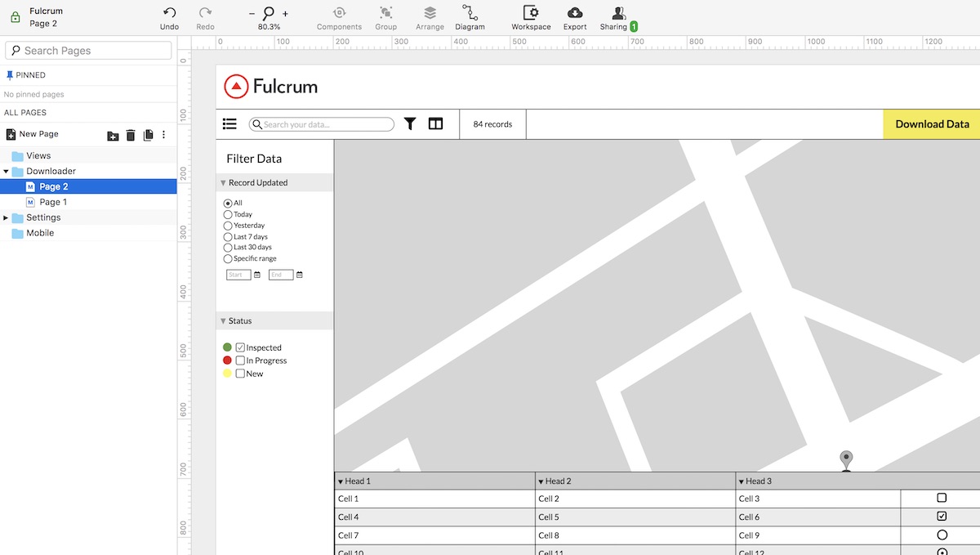Click the Search Pages field
The width and height of the screenshot is (980, 555).
coord(88,51)
